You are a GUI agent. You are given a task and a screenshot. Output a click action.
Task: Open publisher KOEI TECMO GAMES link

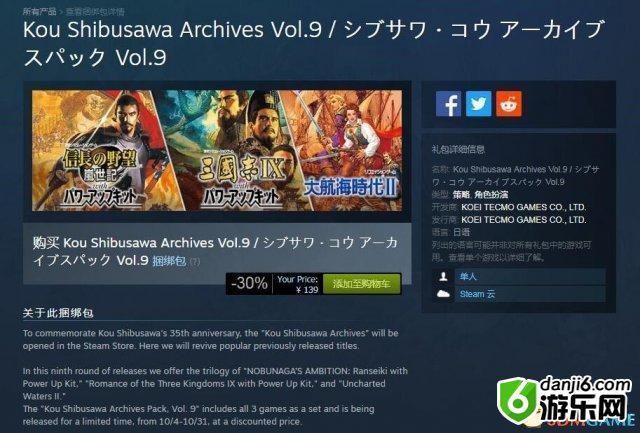tap(524, 220)
